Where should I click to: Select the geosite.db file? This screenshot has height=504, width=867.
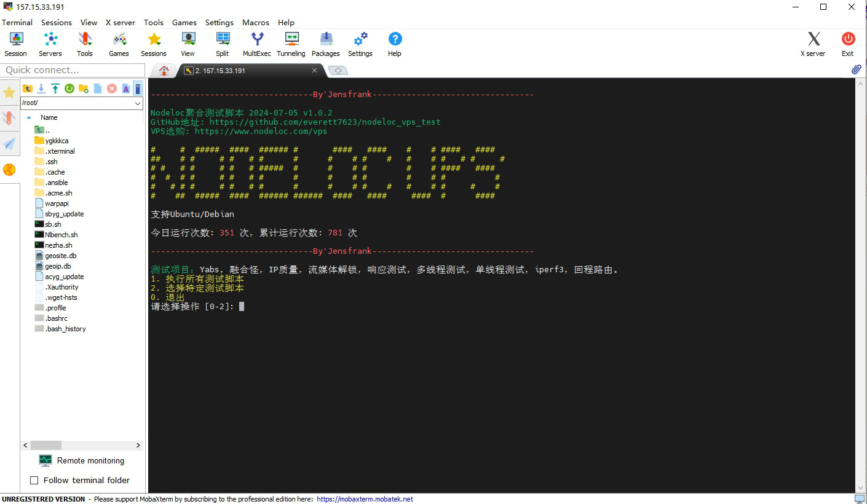(x=55, y=256)
